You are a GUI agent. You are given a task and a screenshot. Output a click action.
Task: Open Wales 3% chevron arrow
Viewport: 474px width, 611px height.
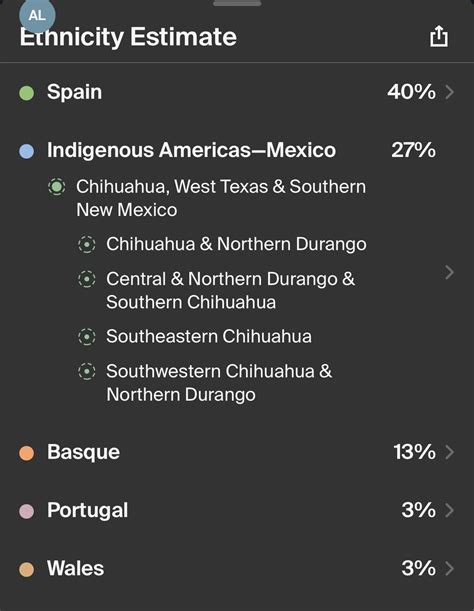pyautogui.click(x=449, y=569)
